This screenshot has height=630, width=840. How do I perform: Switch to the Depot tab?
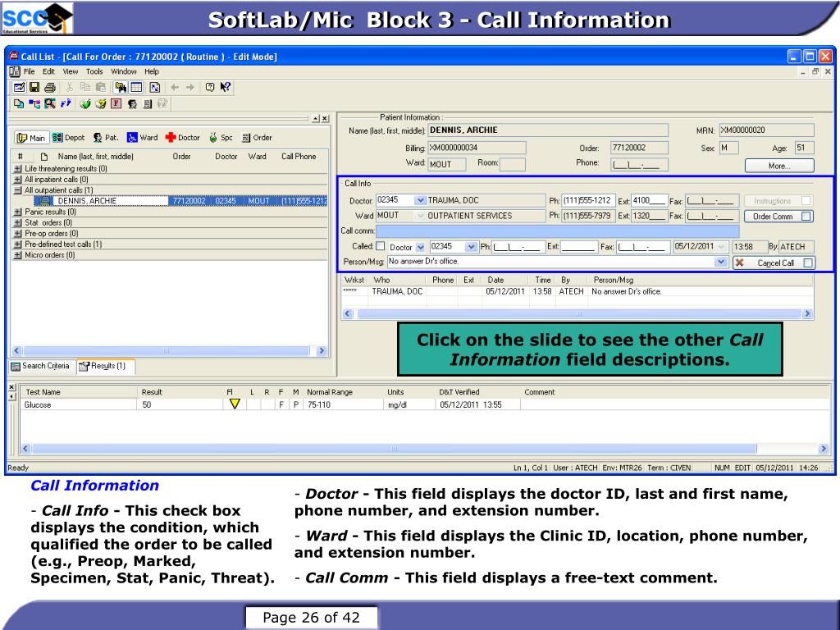click(69, 138)
